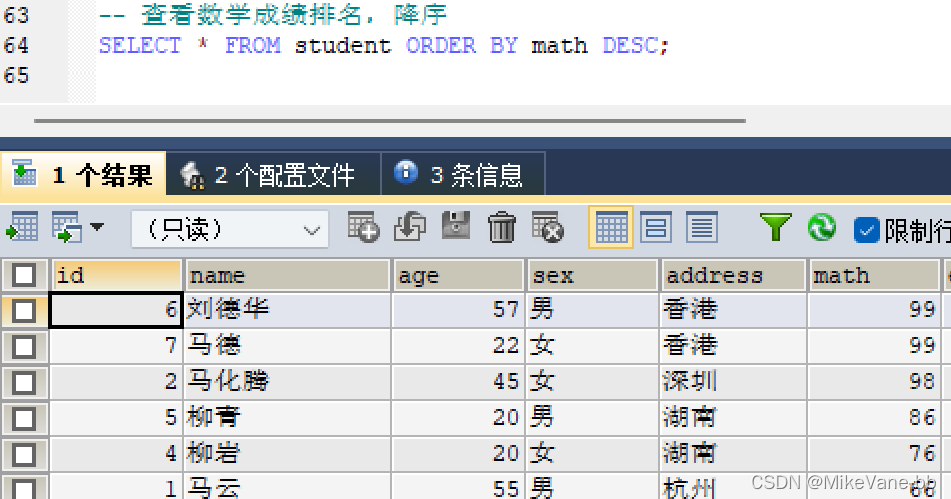The image size is (951, 499).
Task: Click the save changes floppy icon
Action: pyautogui.click(x=456, y=226)
